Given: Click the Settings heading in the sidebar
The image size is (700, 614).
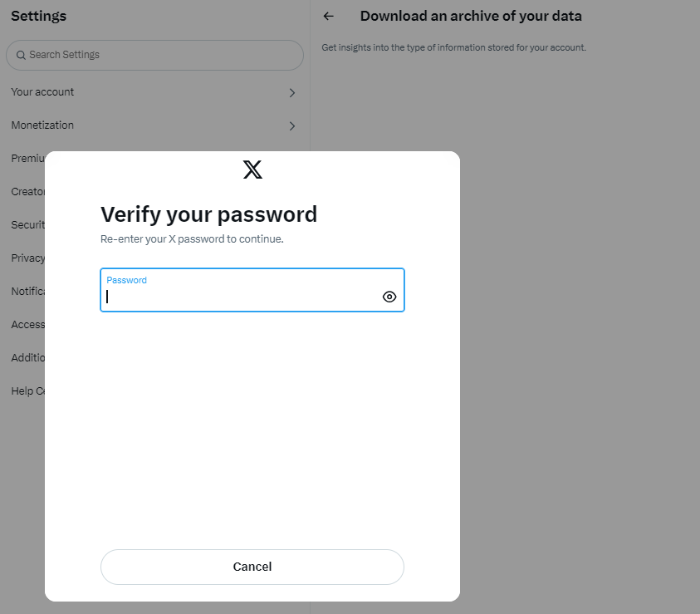Looking at the screenshot, I should [x=38, y=16].
